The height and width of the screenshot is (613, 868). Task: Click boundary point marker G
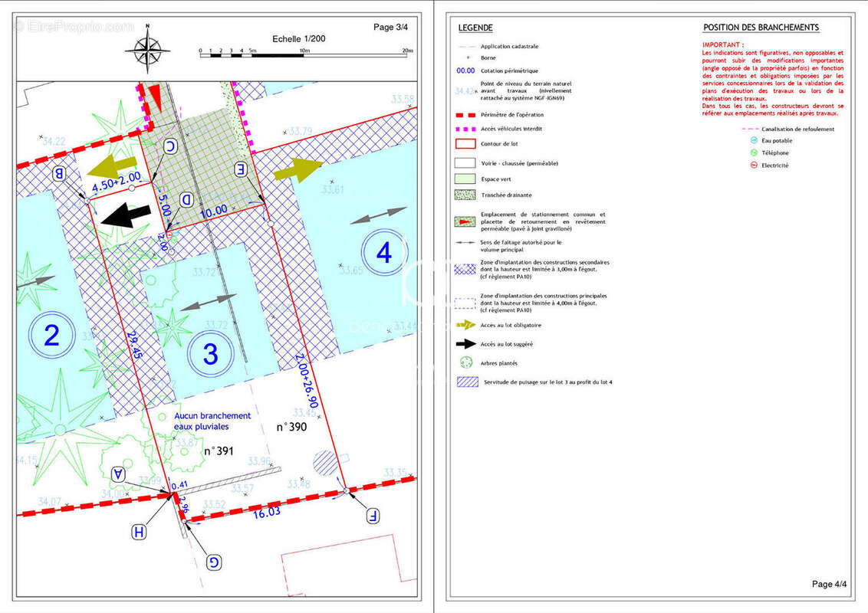[214, 562]
